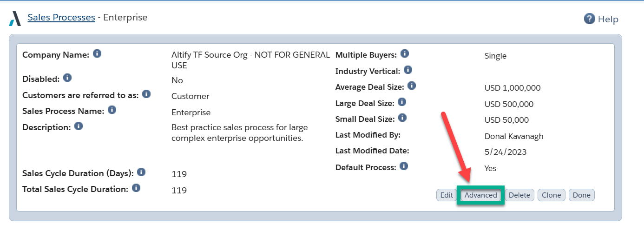Clone the Enterprise sales process
Viewport: 644px width, 225px height.
[552, 195]
